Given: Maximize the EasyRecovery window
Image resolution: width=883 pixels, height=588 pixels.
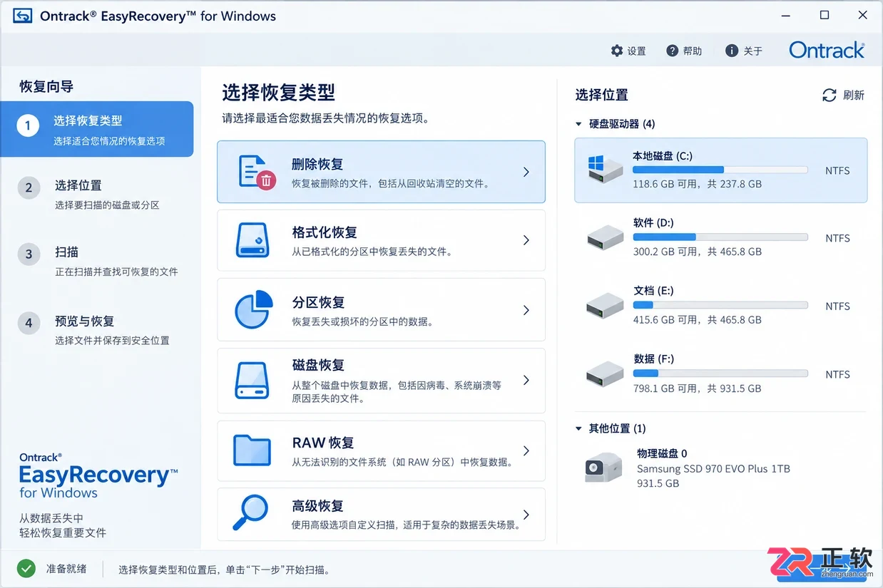Looking at the screenshot, I should click(825, 15).
